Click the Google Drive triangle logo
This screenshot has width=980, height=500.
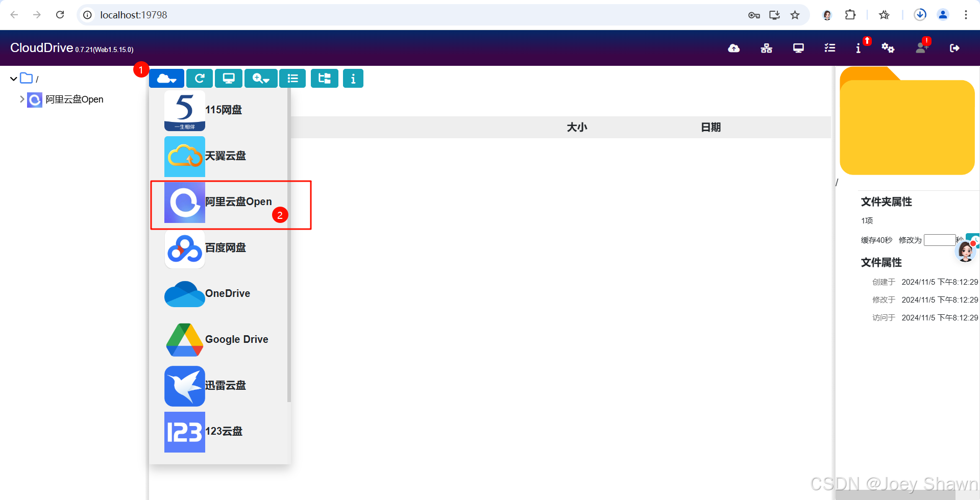coord(185,340)
